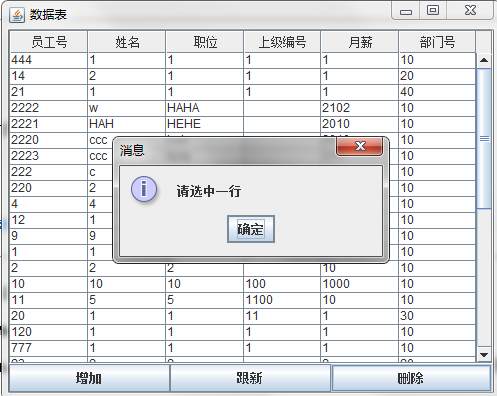497x396 pixels.
Task: Click the department cell 40
Action: coord(437,92)
